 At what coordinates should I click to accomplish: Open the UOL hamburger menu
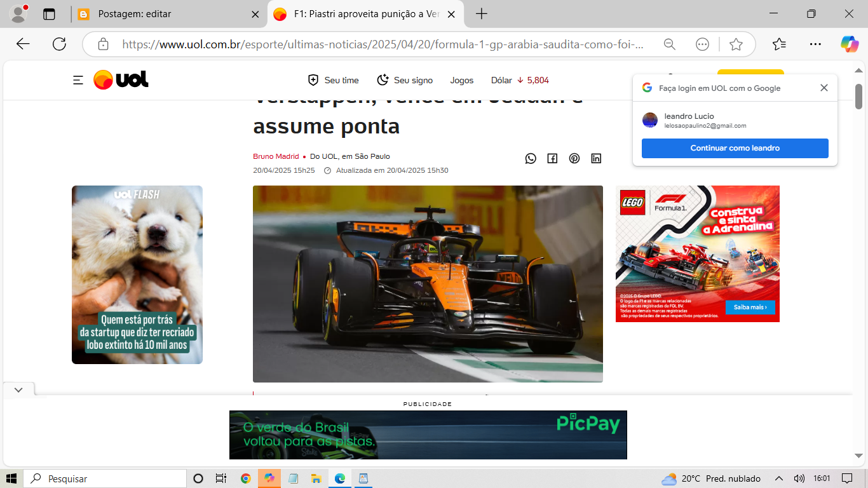pyautogui.click(x=78, y=80)
